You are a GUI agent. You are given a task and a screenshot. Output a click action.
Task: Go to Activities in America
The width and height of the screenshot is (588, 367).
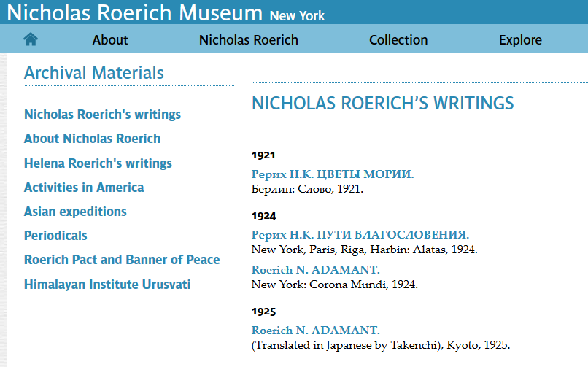[x=84, y=188]
